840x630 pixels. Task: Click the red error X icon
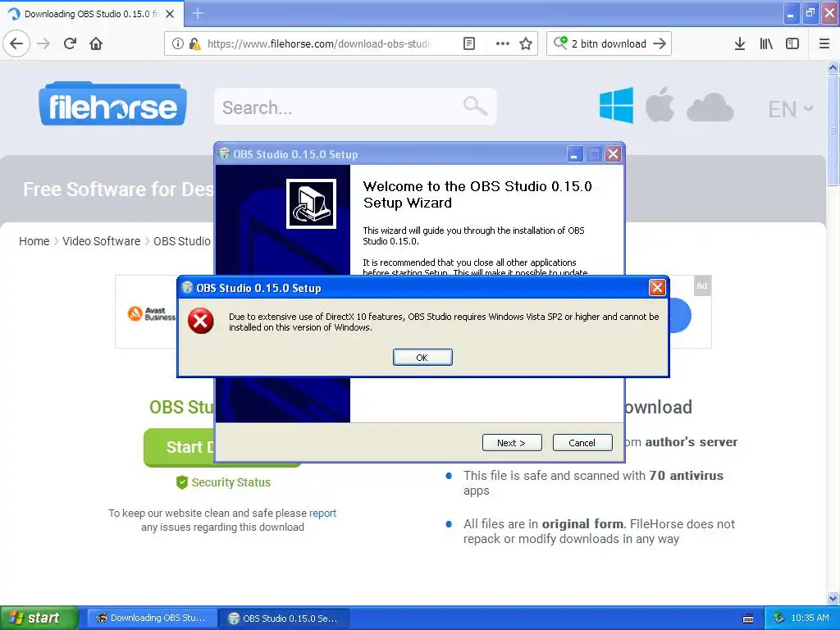(200, 321)
